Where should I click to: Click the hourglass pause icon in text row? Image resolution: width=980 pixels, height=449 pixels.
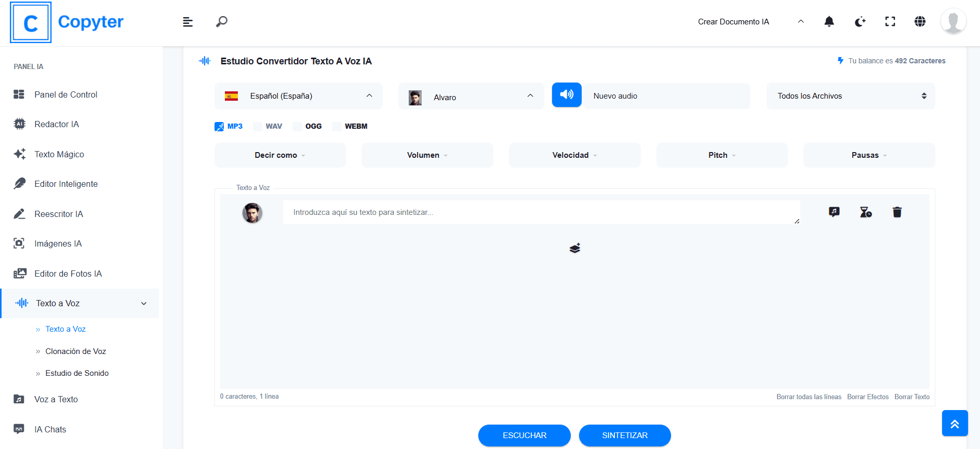coord(865,212)
